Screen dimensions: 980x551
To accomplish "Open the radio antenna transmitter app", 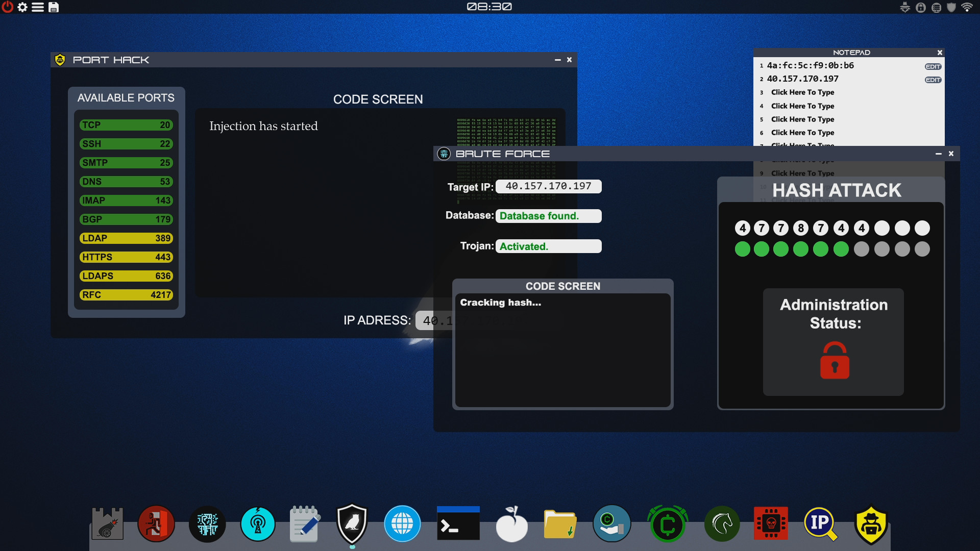I will click(258, 523).
